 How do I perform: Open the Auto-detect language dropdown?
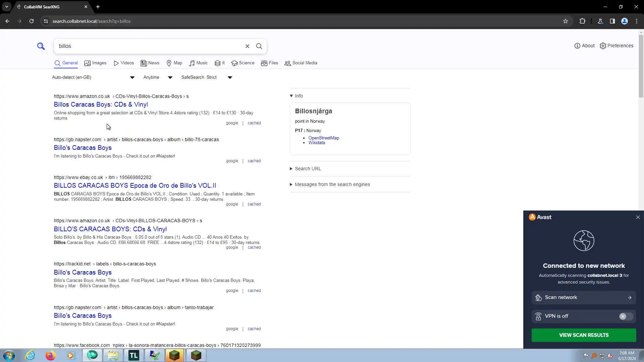tap(93, 77)
